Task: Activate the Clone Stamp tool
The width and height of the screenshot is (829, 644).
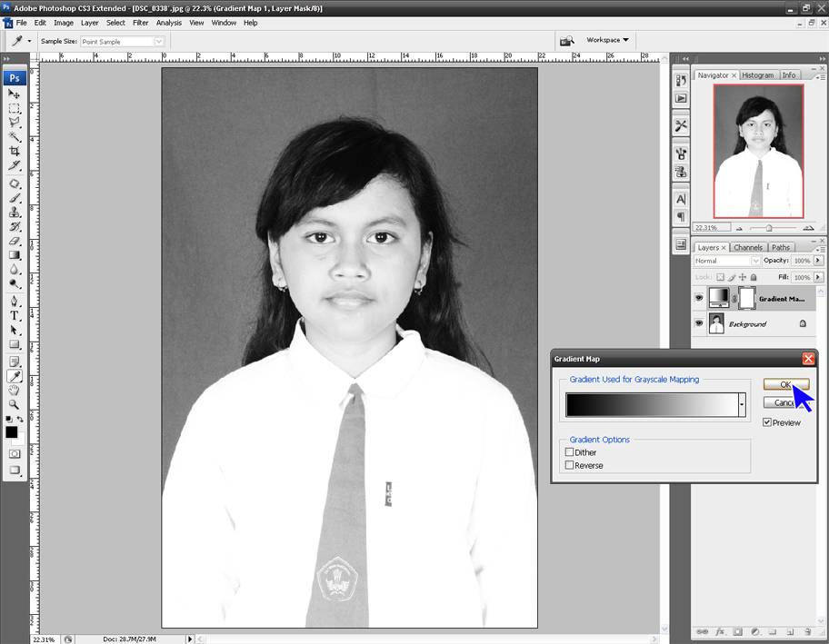Action: tap(15, 213)
